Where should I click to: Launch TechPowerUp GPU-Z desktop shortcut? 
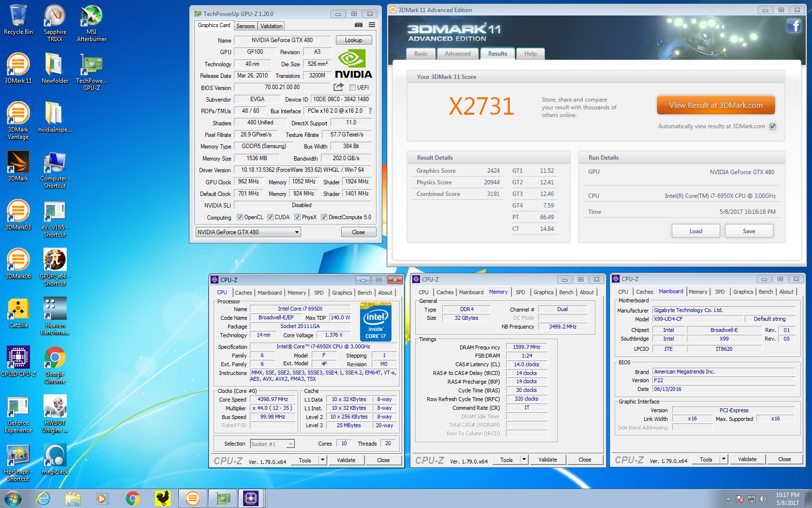click(x=91, y=72)
